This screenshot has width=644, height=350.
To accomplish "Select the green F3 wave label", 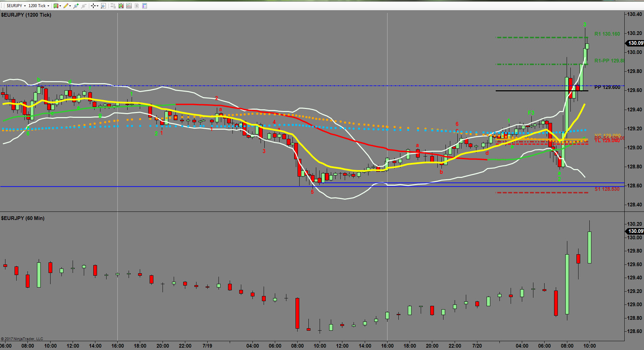I will pos(531,113).
